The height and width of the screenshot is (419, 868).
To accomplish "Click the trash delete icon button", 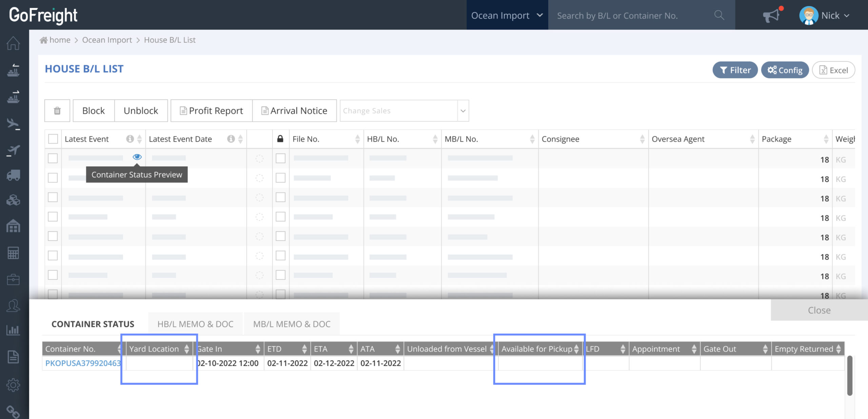I will coord(57,111).
